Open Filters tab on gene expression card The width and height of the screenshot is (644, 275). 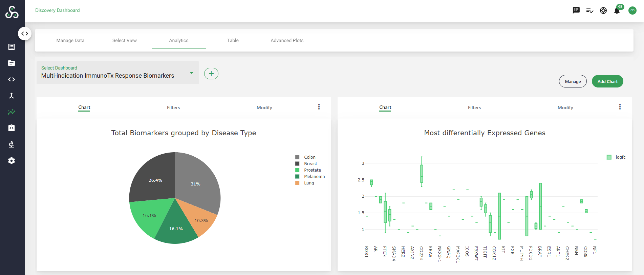(x=474, y=107)
